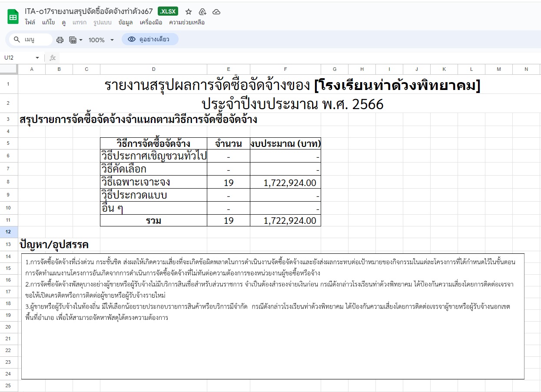Click the add to Drive icon
The height and width of the screenshot is (392, 541).
(x=202, y=12)
